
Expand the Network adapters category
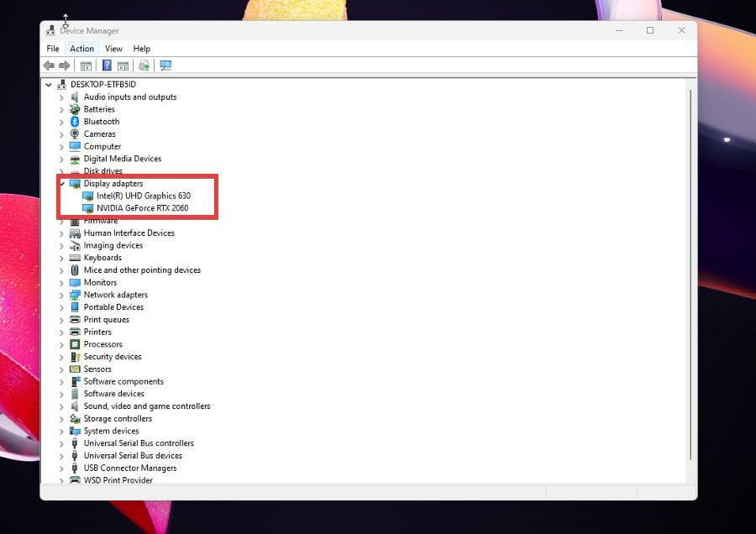(60, 295)
